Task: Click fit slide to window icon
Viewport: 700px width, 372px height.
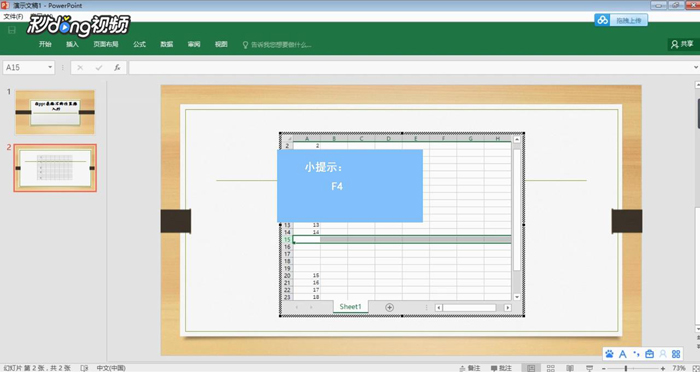Action: click(x=695, y=368)
